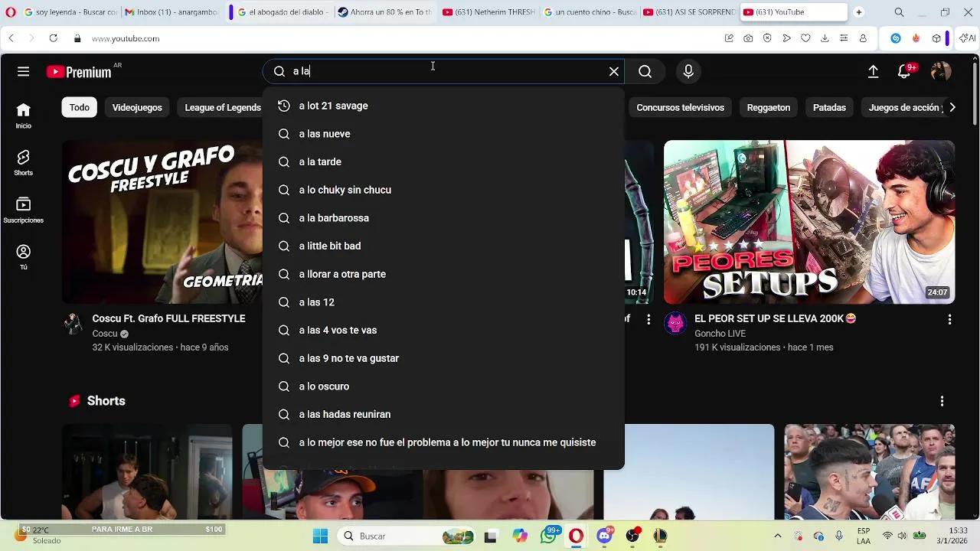The height and width of the screenshot is (551, 980).
Task: Open the Shazam extension icon
Action: click(896, 38)
